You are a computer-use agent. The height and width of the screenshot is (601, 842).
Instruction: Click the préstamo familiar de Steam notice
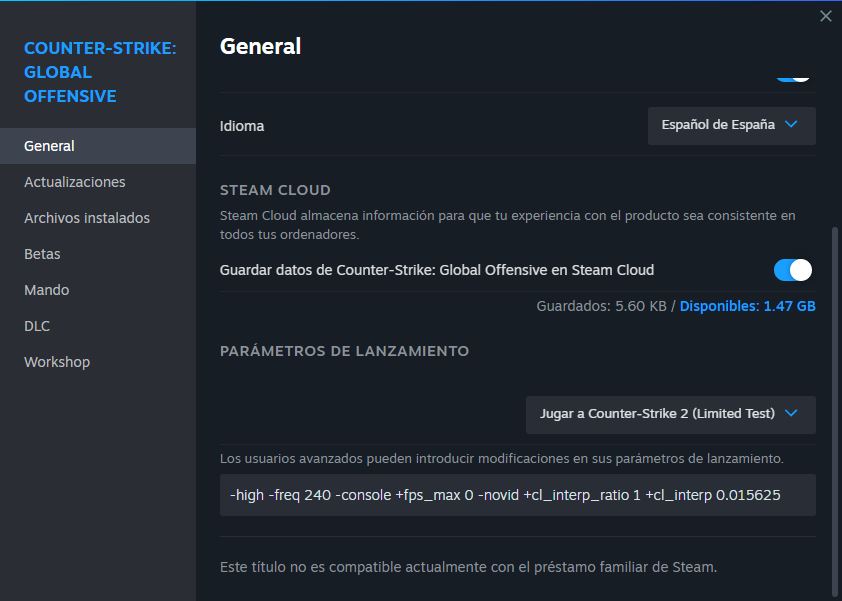pos(468,567)
